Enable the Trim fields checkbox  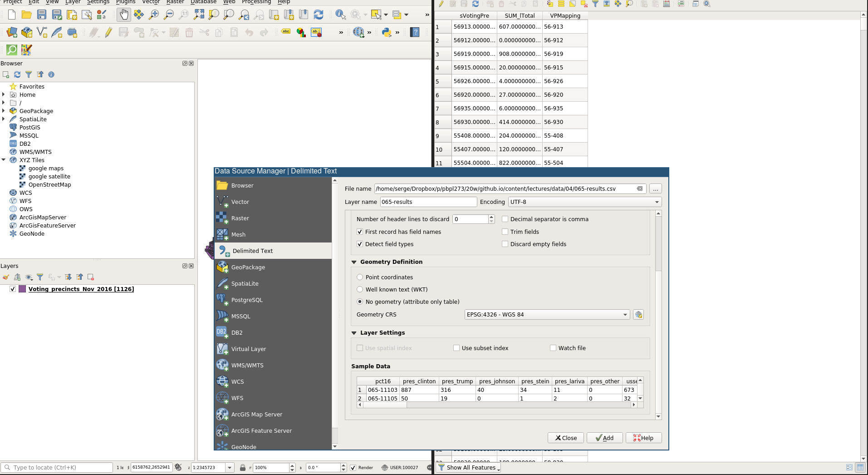click(505, 232)
